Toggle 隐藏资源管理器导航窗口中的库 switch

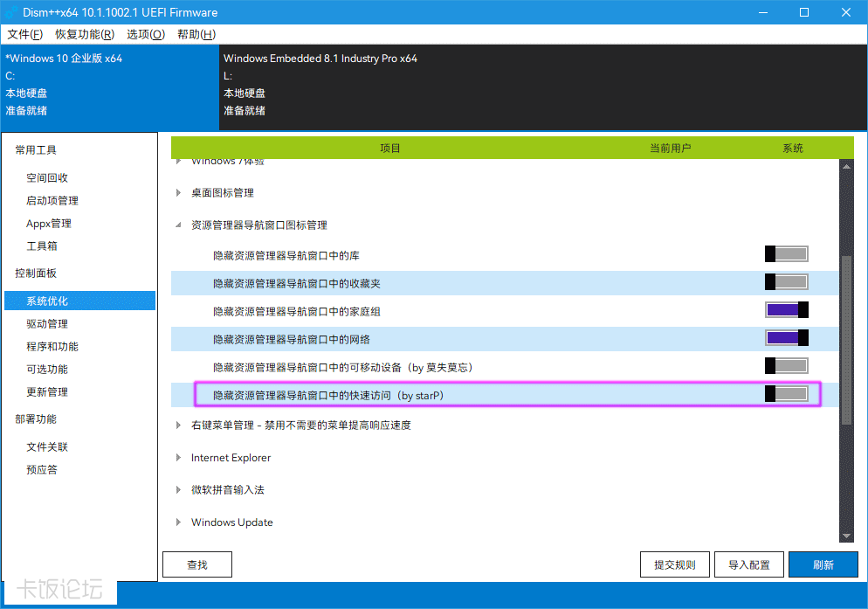[x=786, y=254]
